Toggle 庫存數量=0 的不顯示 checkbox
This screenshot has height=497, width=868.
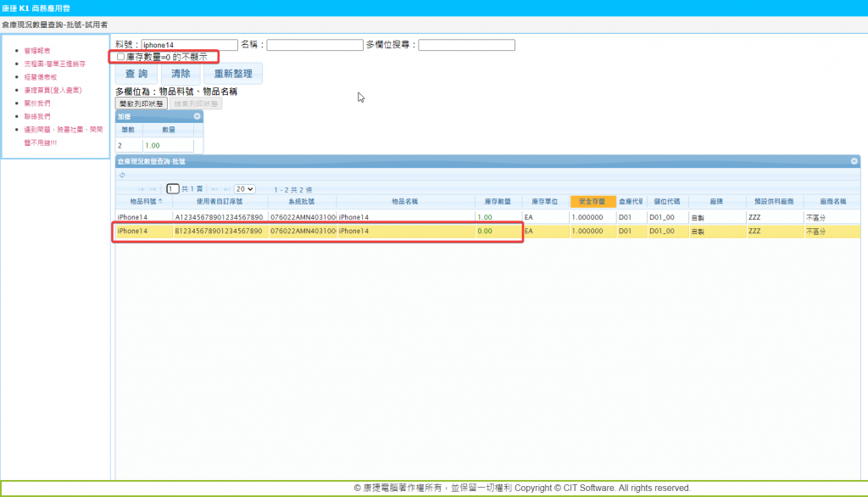coord(120,57)
